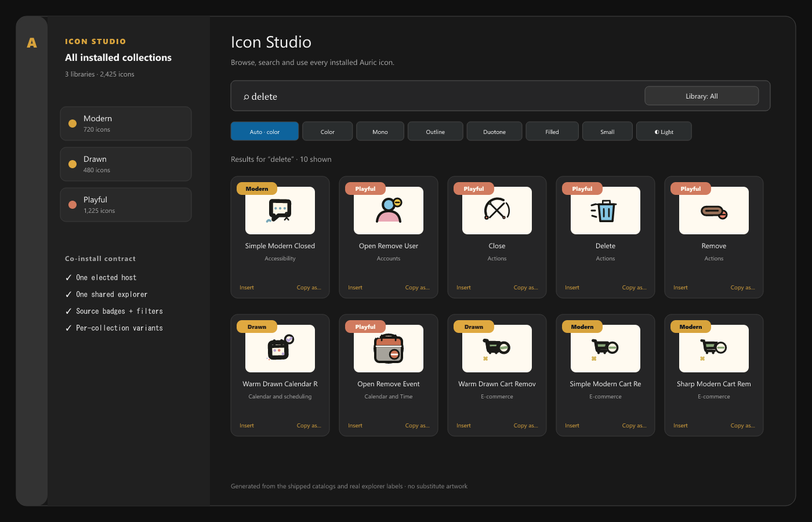Open Copy as for Simple Modern Cart Remove
This screenshot has height=522, width=812.
[x=634, y=426]
